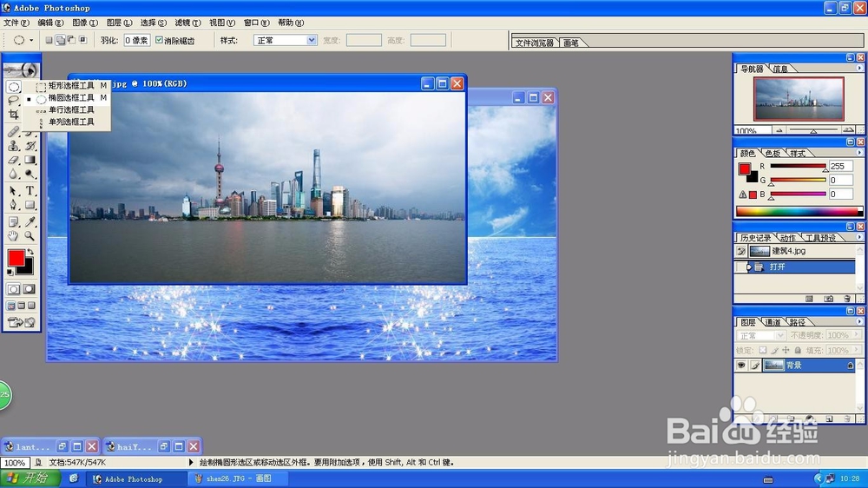This screenshot has height=488, width=868.
Task: Select the Pen tool
Action: [14, 205]
